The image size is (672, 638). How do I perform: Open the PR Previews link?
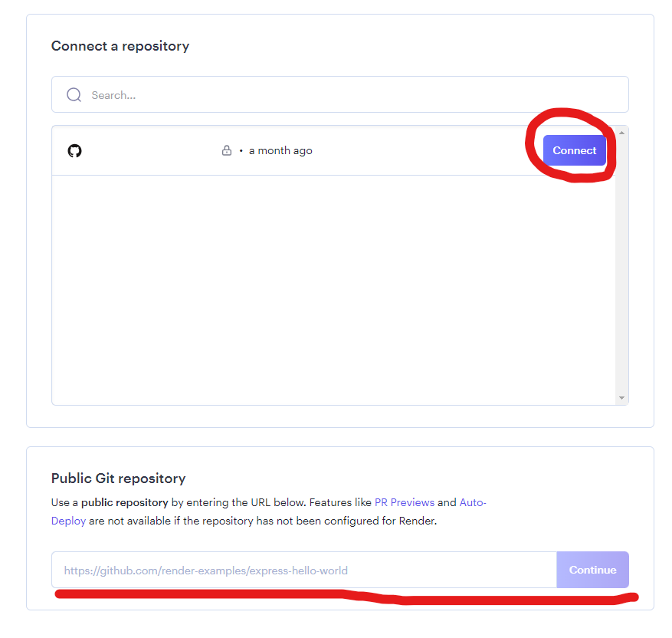point(404,502)
